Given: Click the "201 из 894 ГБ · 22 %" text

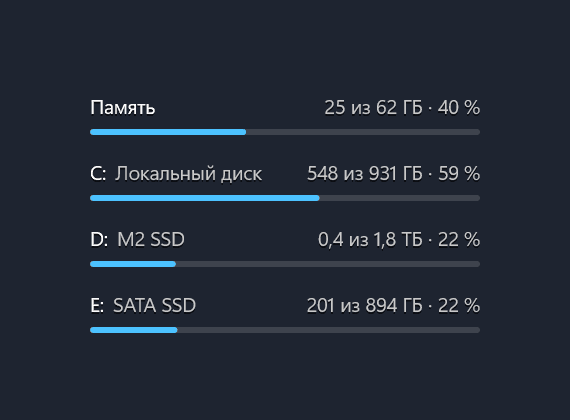Looking at the screenshot, I should click(x=393, y=305).
